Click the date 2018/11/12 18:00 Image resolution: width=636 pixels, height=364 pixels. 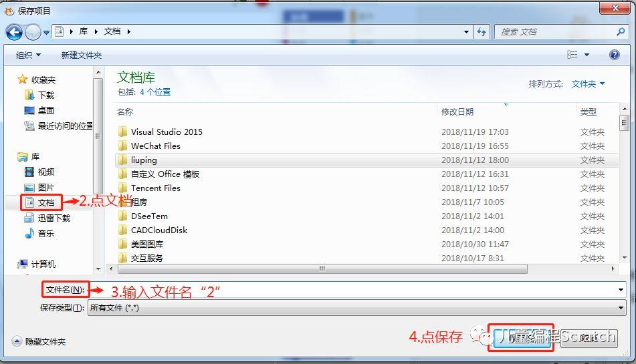click(475, 160)
